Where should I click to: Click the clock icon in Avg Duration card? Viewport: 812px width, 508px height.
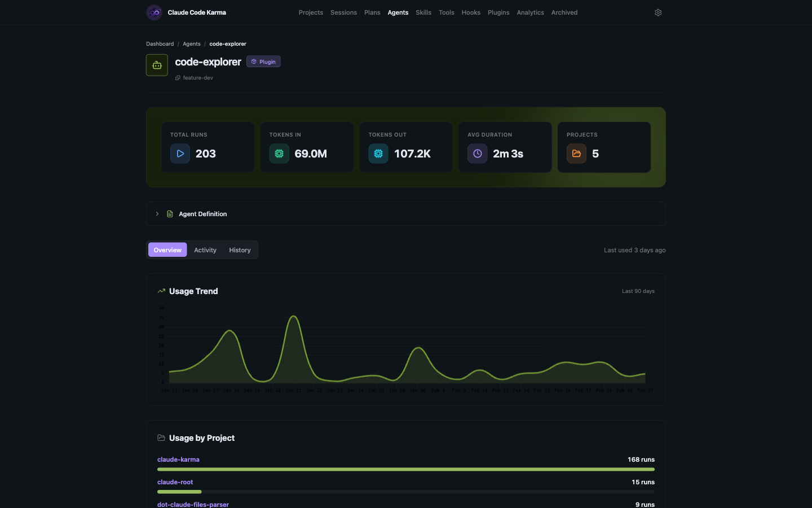point(478,154)
